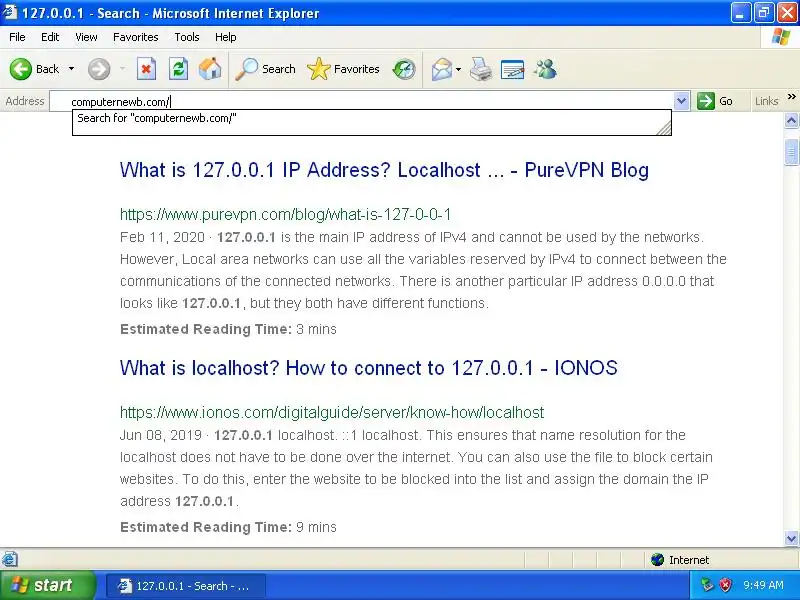This screenshot has height=600, width=800.
Task: Click the 'Jun 08, 2019' date text
Action: tap(161, 435)
